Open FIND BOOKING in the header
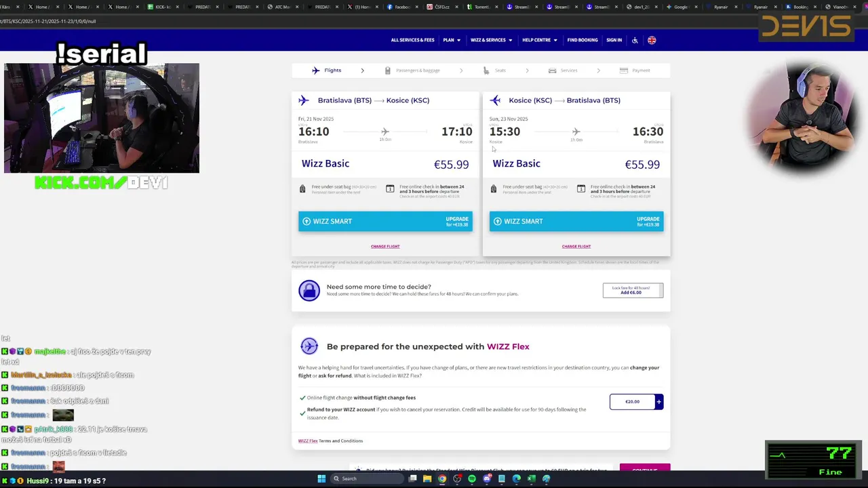Viewport: 868px width, 488px height. coord(583,40)
